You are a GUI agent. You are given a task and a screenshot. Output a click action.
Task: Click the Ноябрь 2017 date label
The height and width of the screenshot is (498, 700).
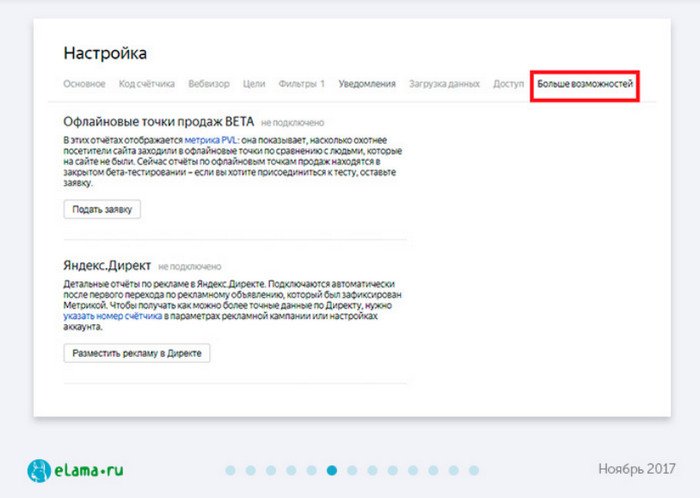(x=637, y=469)
